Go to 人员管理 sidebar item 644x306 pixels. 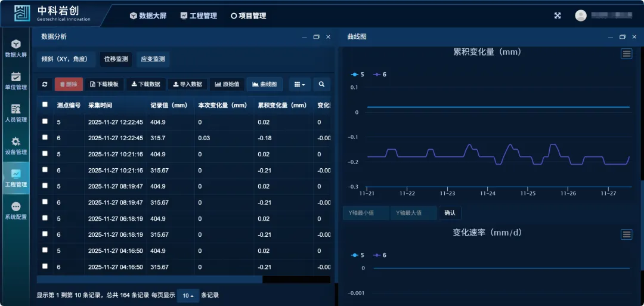click(x=16, y=113)
